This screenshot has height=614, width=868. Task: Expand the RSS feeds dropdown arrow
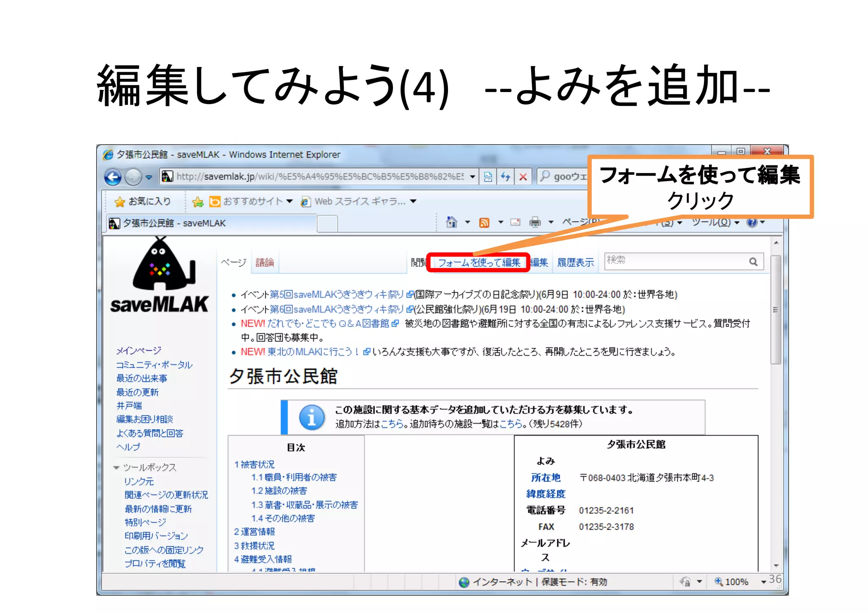tap(501, 222)
